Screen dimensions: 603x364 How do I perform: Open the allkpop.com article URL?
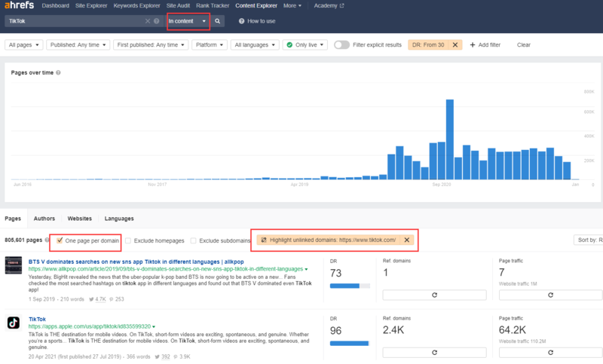pos(166,269)
